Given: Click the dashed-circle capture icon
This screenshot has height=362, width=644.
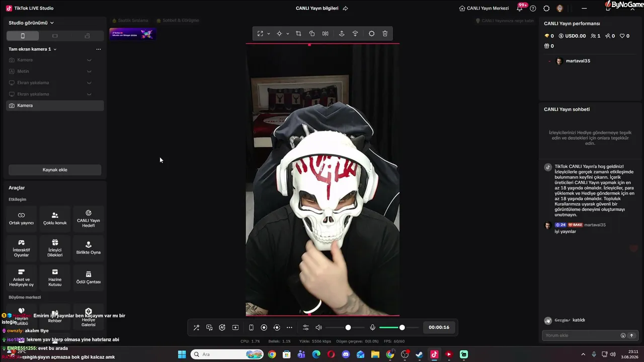Looking at the screenshot, I should point(276,327).
